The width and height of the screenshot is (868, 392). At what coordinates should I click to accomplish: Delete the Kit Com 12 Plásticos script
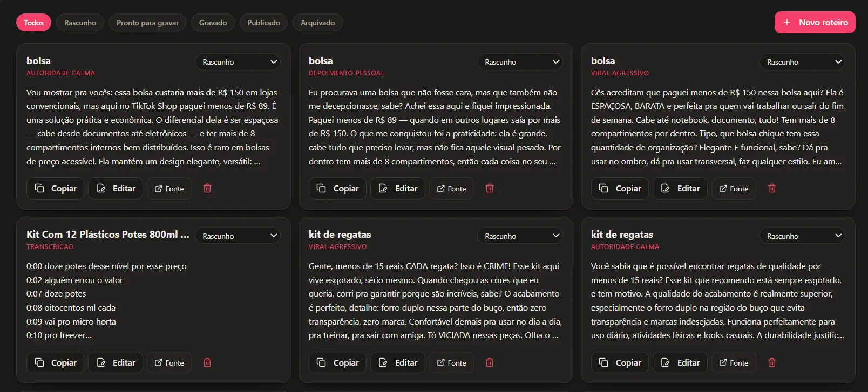click(207, 362)
